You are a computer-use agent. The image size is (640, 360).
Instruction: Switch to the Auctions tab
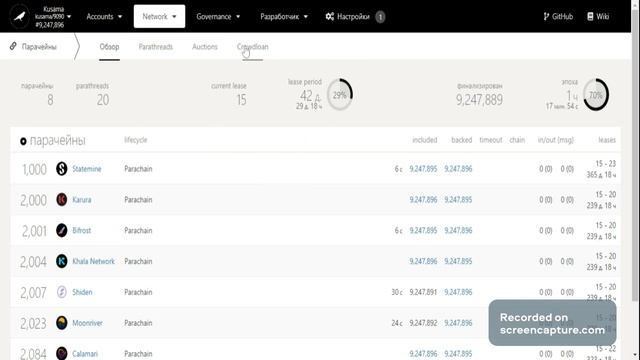coord(205,47)
